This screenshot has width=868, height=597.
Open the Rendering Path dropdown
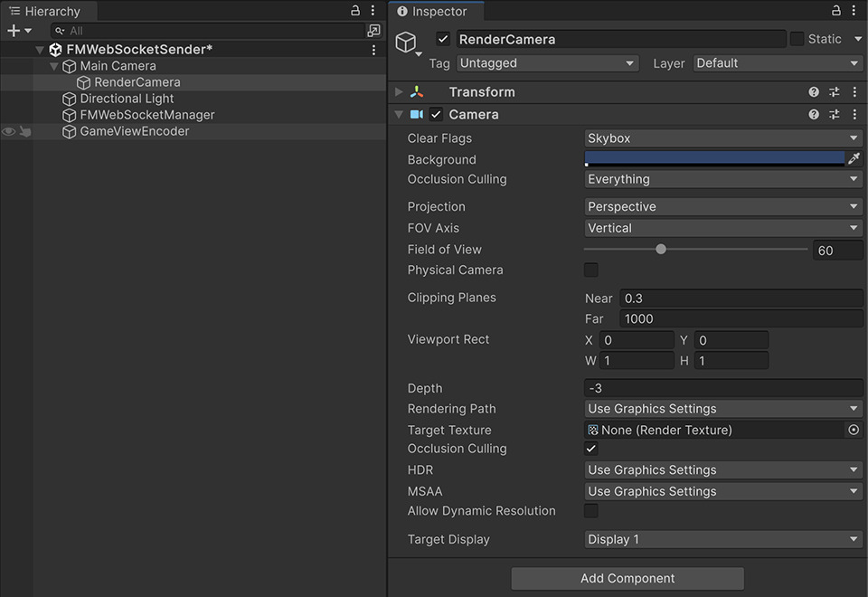click(x=723, y=408)
